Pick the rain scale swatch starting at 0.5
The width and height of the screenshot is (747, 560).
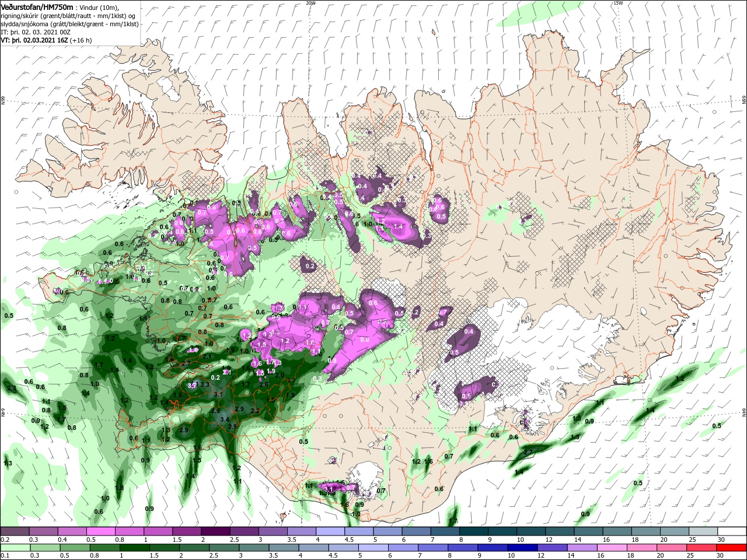[75, 548]
